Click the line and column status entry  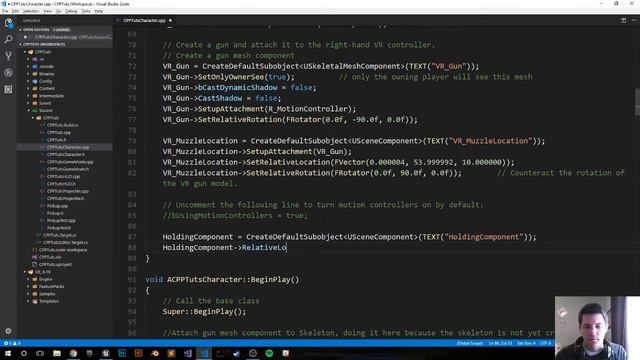(x=500, y=343)
